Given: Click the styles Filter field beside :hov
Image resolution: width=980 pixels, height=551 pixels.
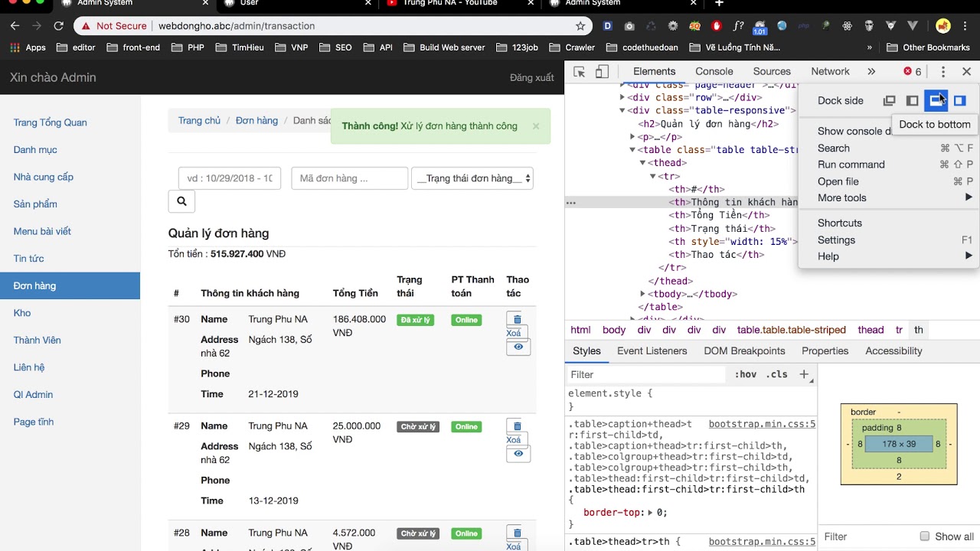Looking at the screenshot, I should [645, 374].
